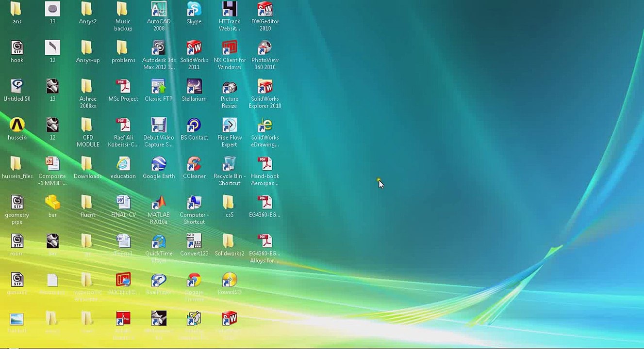Image resolution: width=644 pixels, height=349 pixels.
Task: Launch Stellarium from the desktop
Action: [x=194, y=87]
